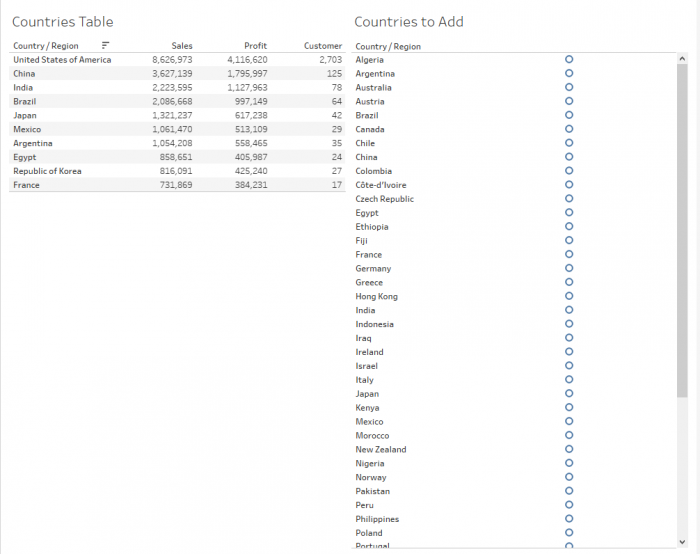Viewport: 700px width, 554px height.
Task: Choose the circle mark next to Norway
Action: point(569,477)
